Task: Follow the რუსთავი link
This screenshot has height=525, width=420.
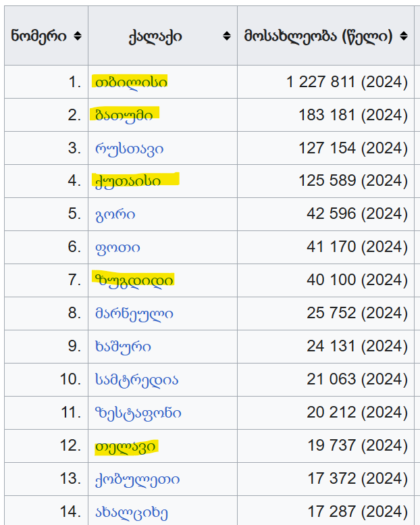Action: (x=130, y=149)
